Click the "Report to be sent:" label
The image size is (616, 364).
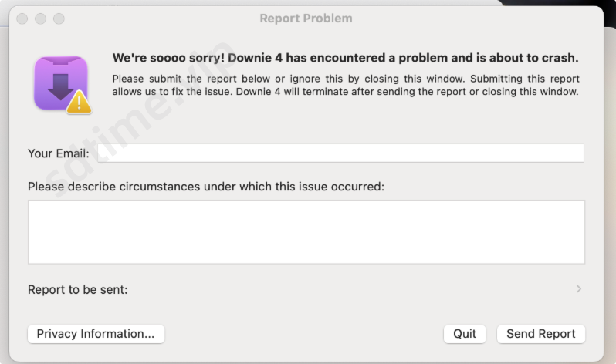(x=77, y=290)
